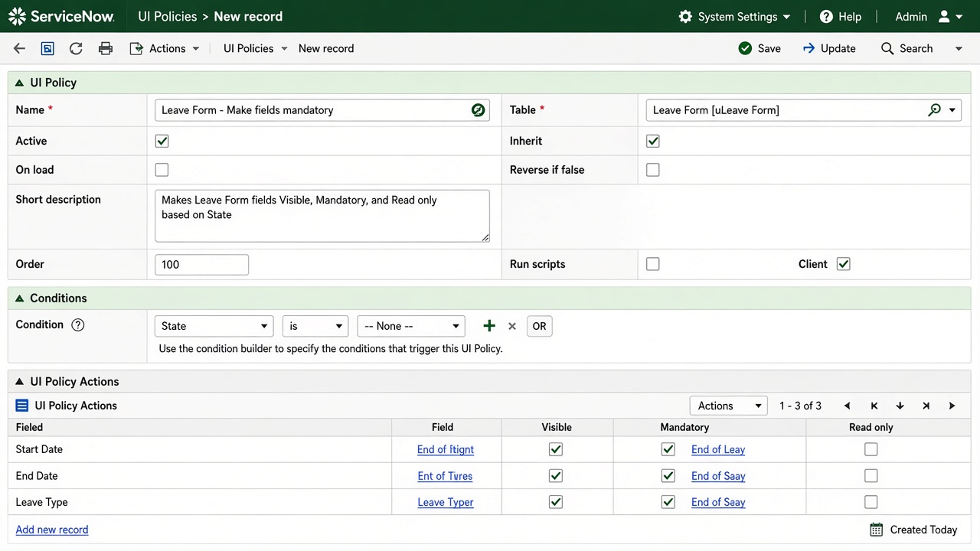Go to the next page with right triangle
The image size is (980, 551).
[x=952, y=406]
